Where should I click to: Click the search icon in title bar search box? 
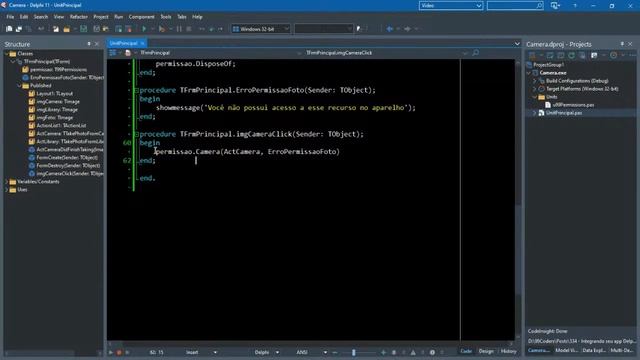click(539, 5)
